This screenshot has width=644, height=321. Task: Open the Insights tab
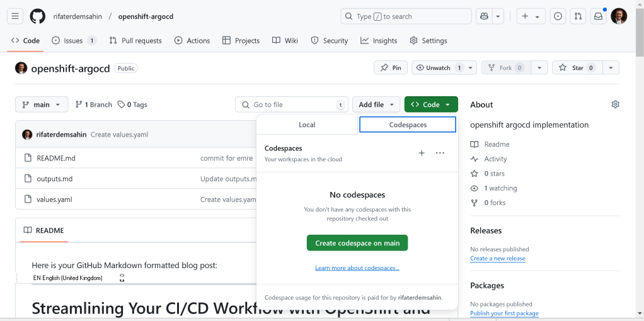tap(379, 41)
